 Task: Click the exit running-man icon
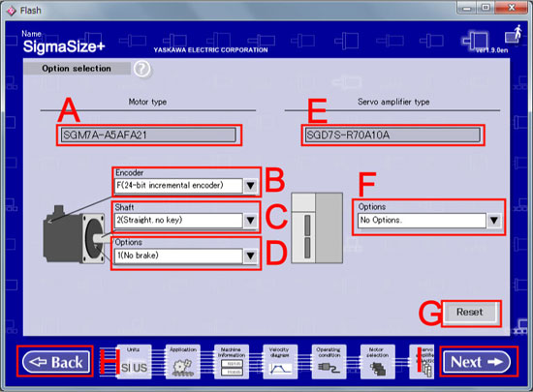point(514,34)
